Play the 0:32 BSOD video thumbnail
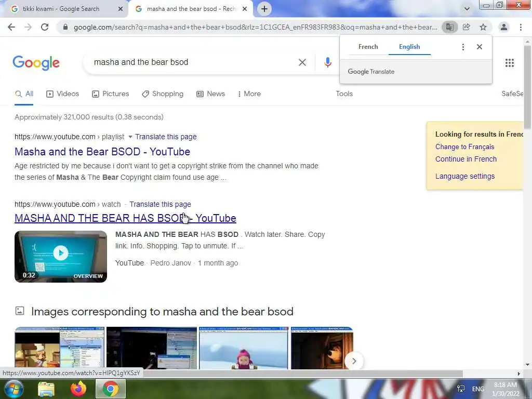Viewport: 532px width, 399px height. coord(61,257)
